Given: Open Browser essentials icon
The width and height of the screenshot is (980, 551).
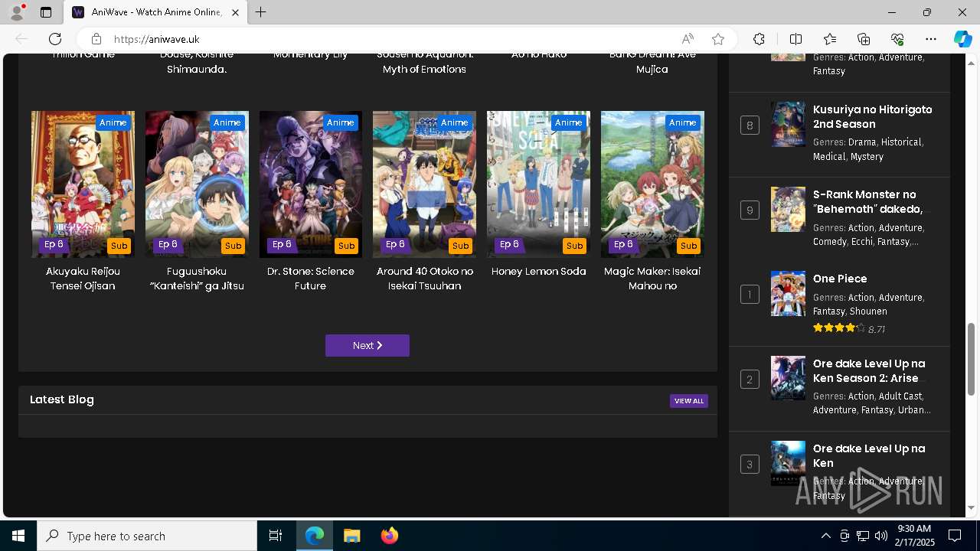Looking at the screenshot, I should pyautogui.click(x=897, y=39).
